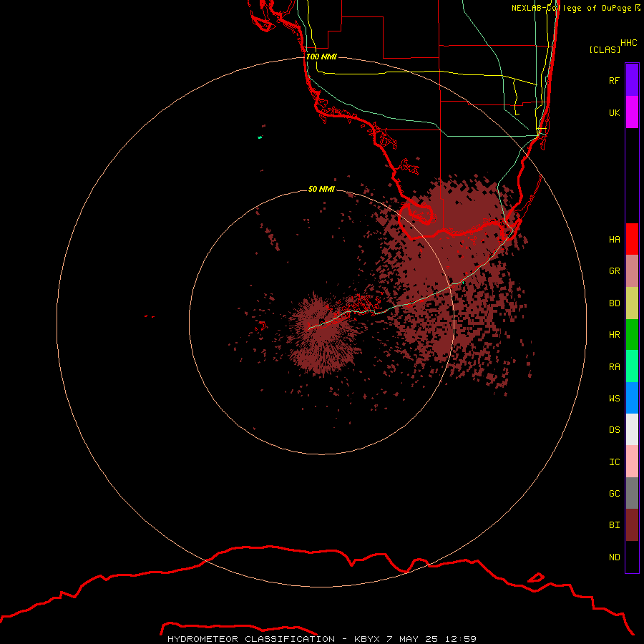Click the GC legend label
The width and height of the screenshot is (644, 644).
pos(614,494)
